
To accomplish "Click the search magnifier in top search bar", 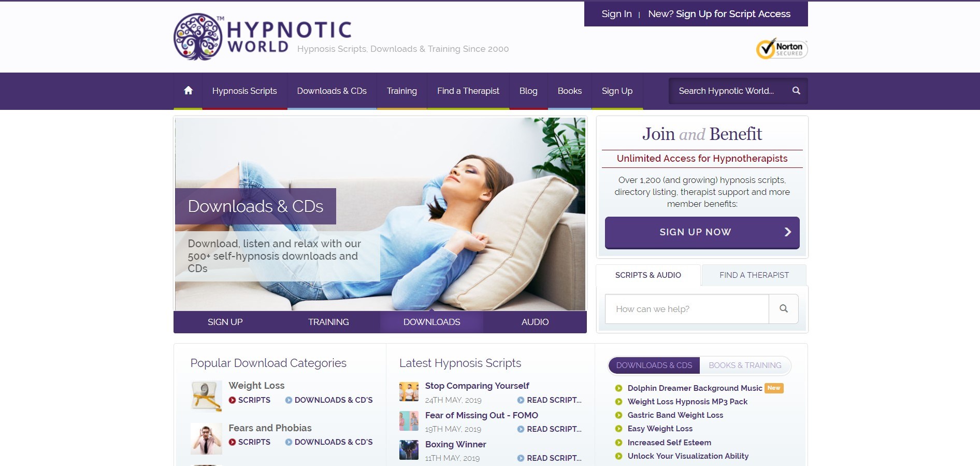I will [796, 91].
